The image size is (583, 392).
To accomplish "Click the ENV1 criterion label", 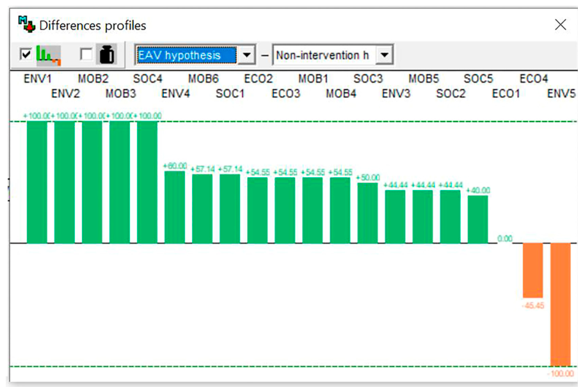I will tap(37, 79).
